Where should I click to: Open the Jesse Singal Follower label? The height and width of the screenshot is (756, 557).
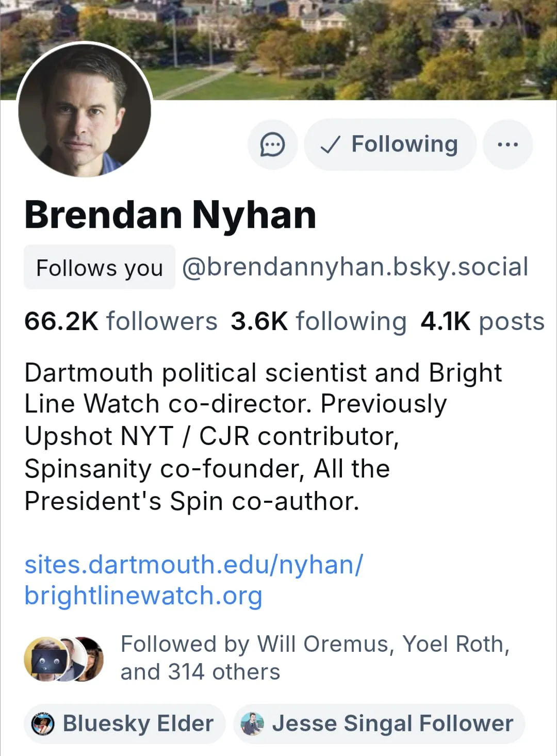click(x=379, y=724)
